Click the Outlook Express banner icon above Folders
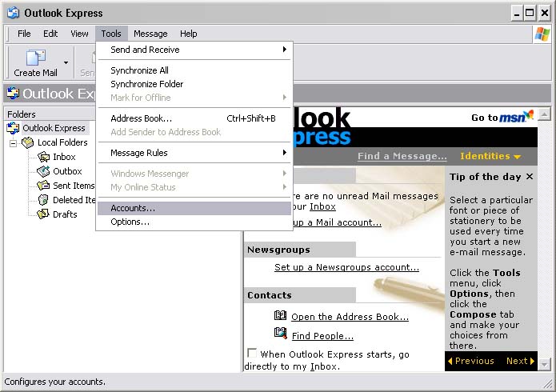The image size is (556, 392). 13,94
